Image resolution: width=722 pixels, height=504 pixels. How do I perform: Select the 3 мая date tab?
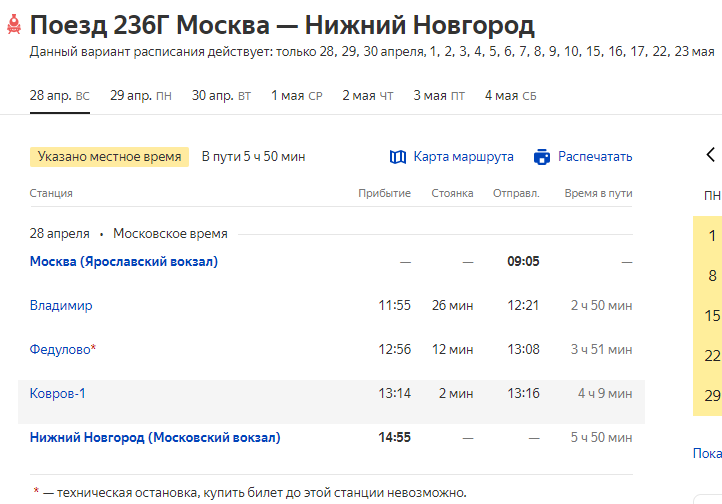coord(438,96)
